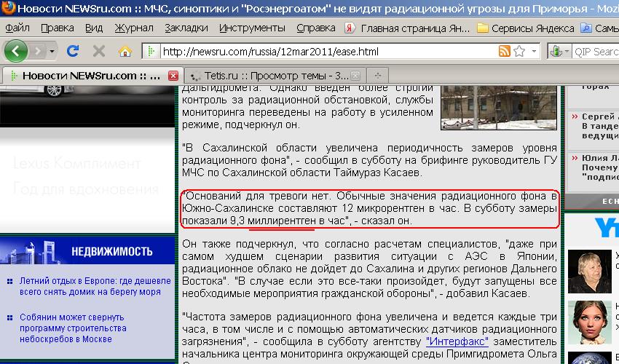Switch to the Новости NEWSru.com tab

coord(91,76)
